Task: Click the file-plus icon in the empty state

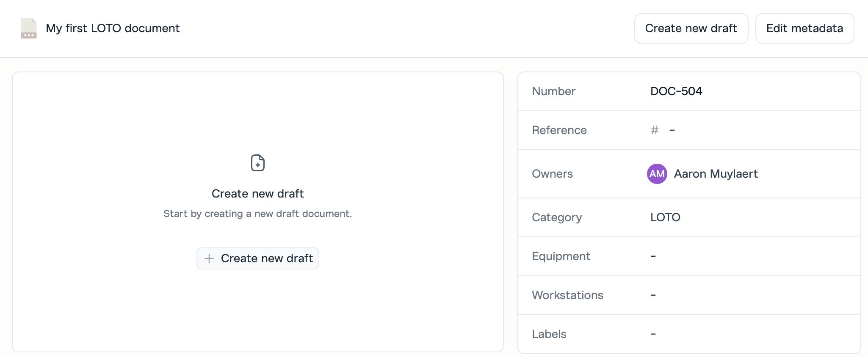Action: tap(257, 163)
